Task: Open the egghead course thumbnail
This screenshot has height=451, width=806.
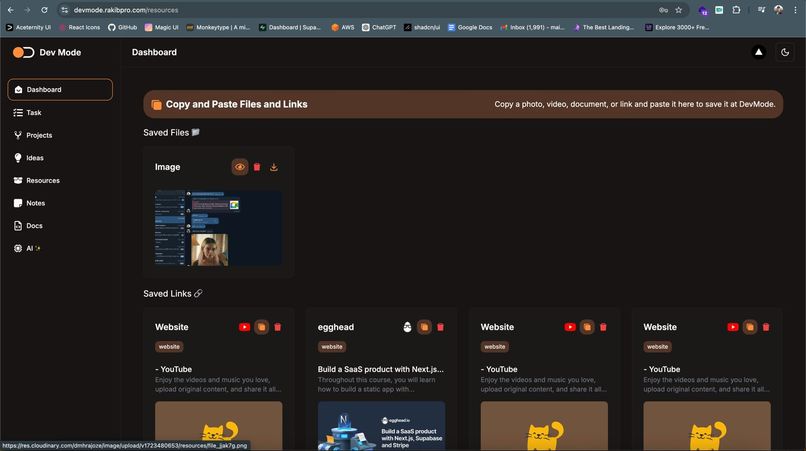Action: click(381, 426)
